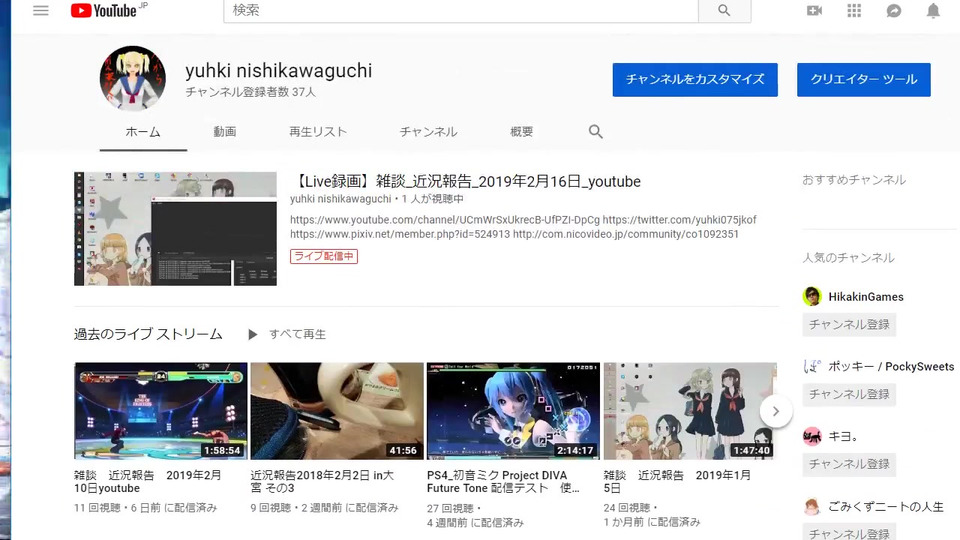Open the Live録画 雑談_近況報告 video title
Image resolution: width=960 pixels, height=540 pixels.
coord(465,181)
